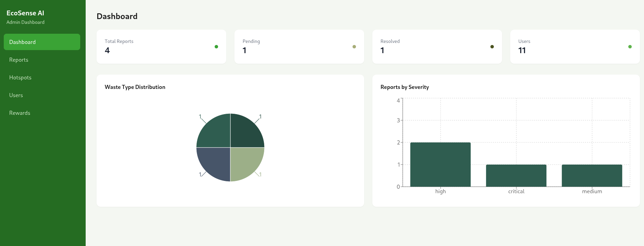Select the Total Reports value 4
The width and height of the screenshot is (644, 246).
tap(107, 50)
